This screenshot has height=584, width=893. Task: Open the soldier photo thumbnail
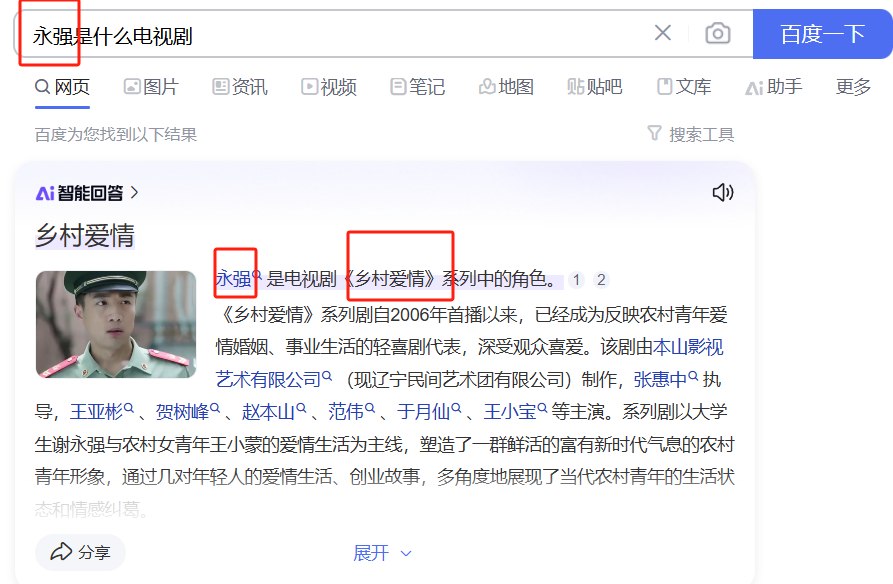(x=116, y=324)
